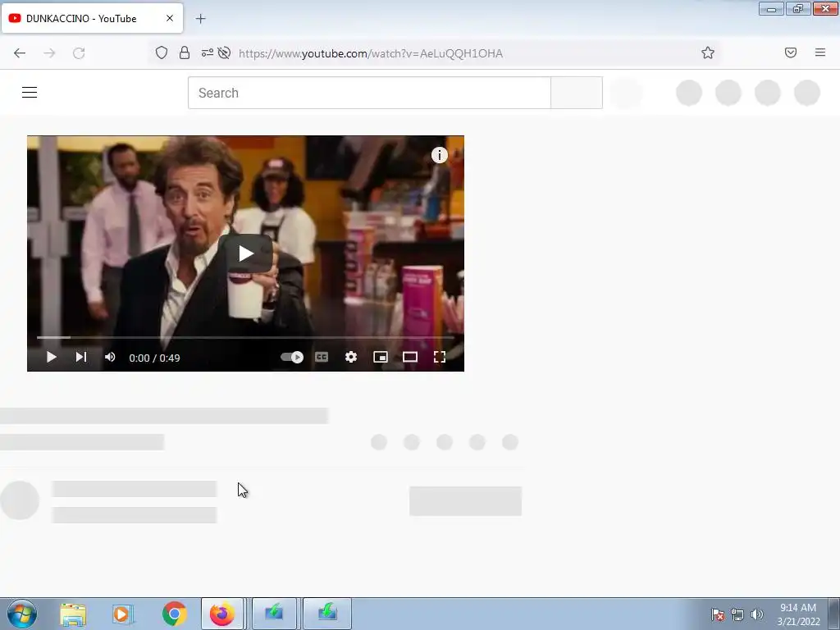840x630 pixels.
Task: Click the large play button overlay on video
Action: point(245,253)
